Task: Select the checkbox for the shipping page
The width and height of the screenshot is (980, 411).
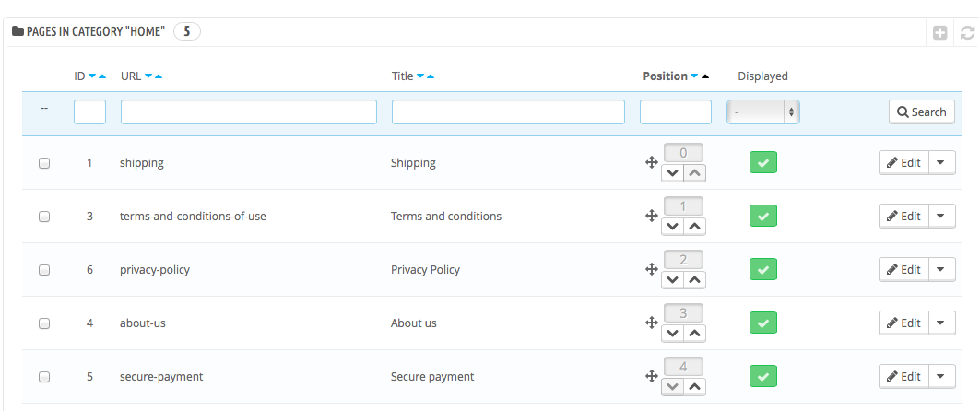Action: click(x=44, y=163)
